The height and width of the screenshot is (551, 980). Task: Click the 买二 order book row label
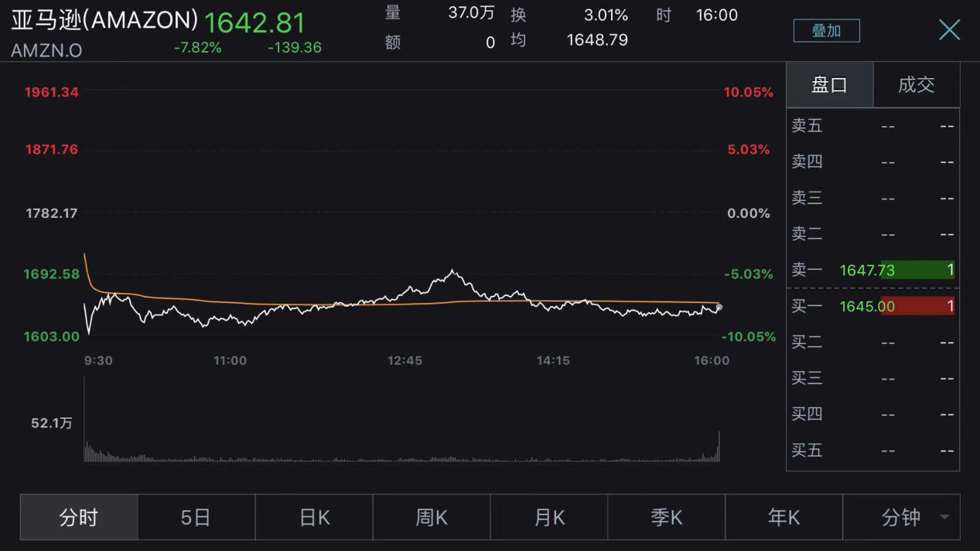pos(807,342)
